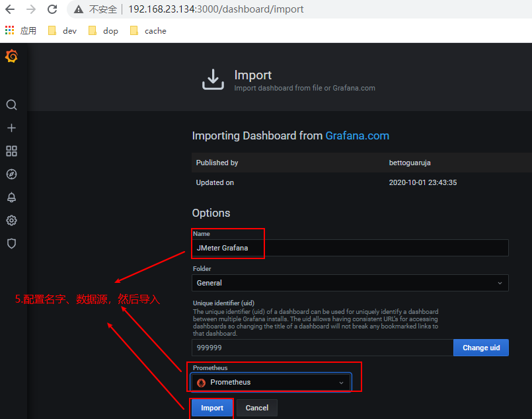Open the dop bookmarks folder
The width and height of the screenshot is (532, 419).
pos(103,31)
